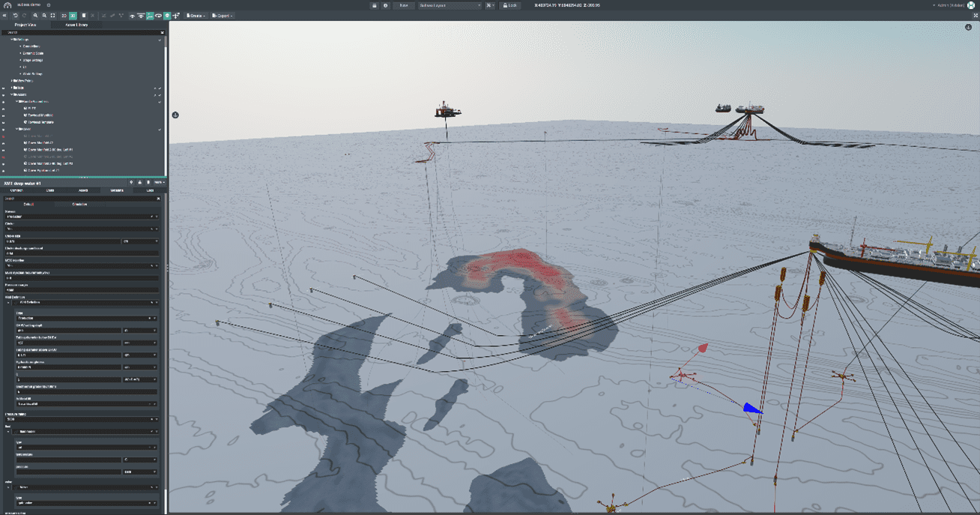Toggle the checkmark on the Settings tree row

click(160, 40)
